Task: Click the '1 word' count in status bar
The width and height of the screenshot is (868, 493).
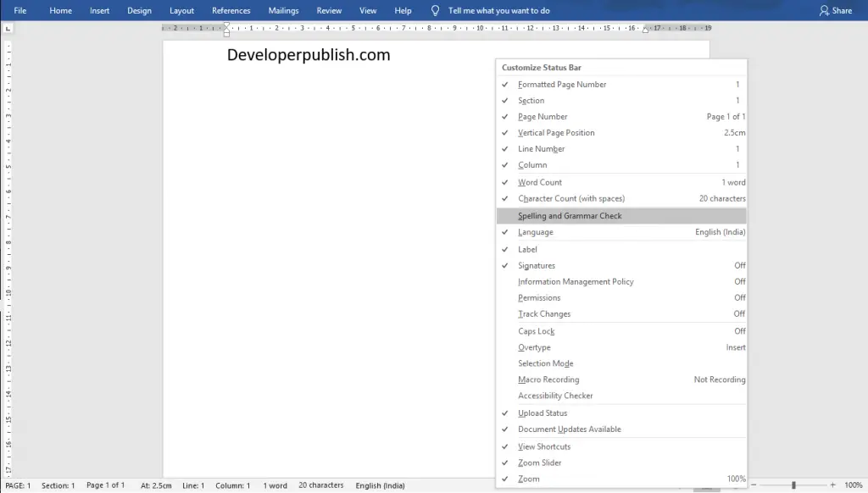Action: click(275, 485)
